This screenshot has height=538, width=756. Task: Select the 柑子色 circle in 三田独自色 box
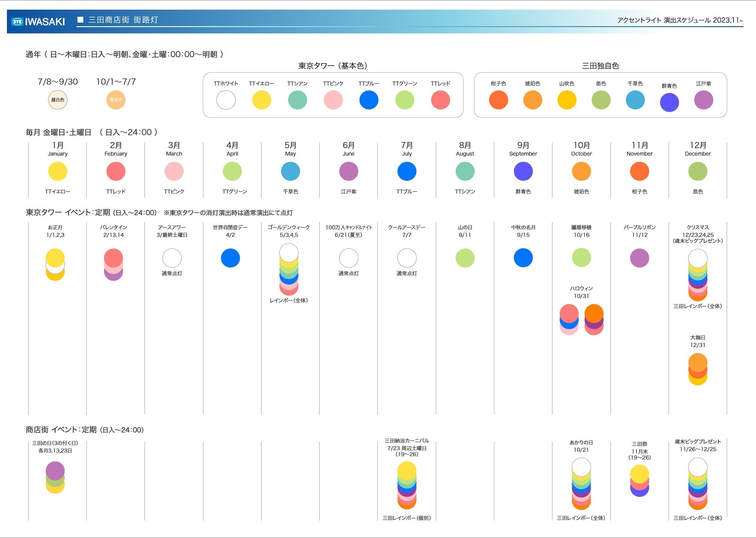click(x=498, y=100)
